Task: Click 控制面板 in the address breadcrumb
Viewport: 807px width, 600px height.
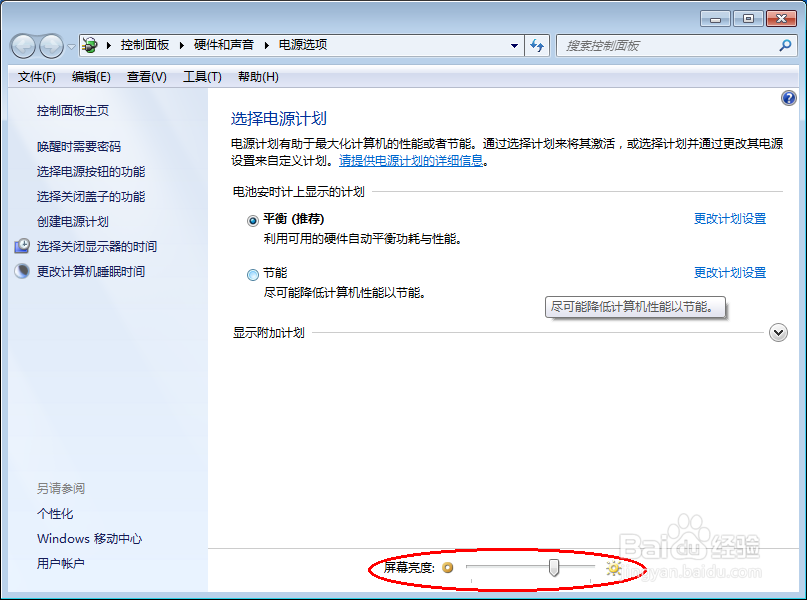Action: tap(145, 45)
